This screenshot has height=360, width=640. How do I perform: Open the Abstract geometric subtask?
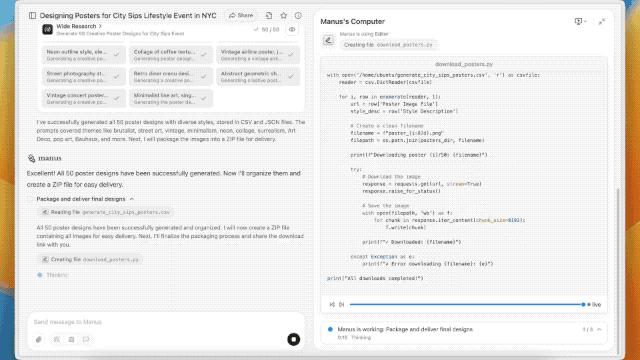tap(258, 77)
